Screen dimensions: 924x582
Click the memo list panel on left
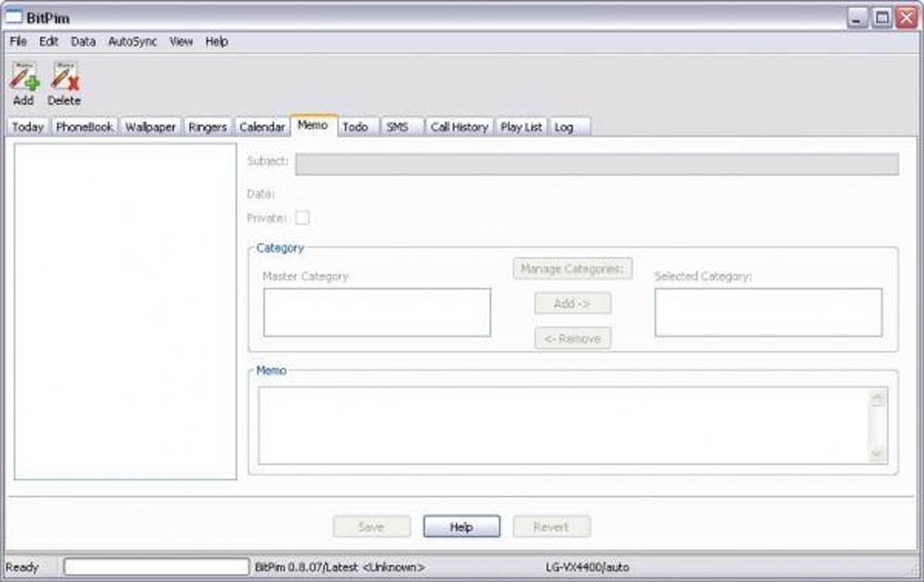pos(126,311)
